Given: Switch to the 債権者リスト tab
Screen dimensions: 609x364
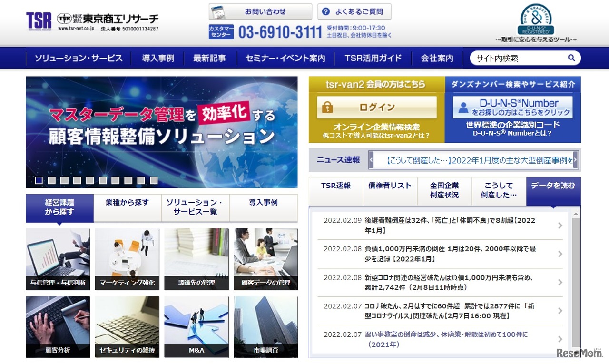Looking at the screenshot, I should (390, 187).
